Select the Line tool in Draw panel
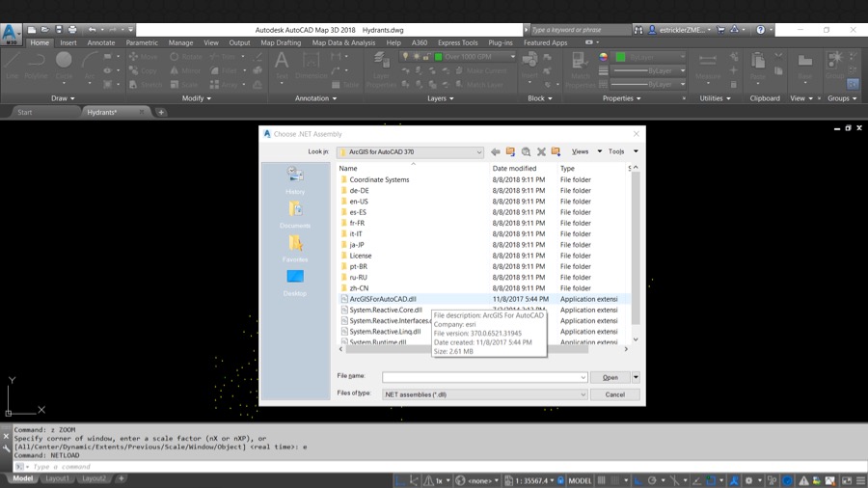The height and width of the screenshot is (488, 868). pos(13,66)
